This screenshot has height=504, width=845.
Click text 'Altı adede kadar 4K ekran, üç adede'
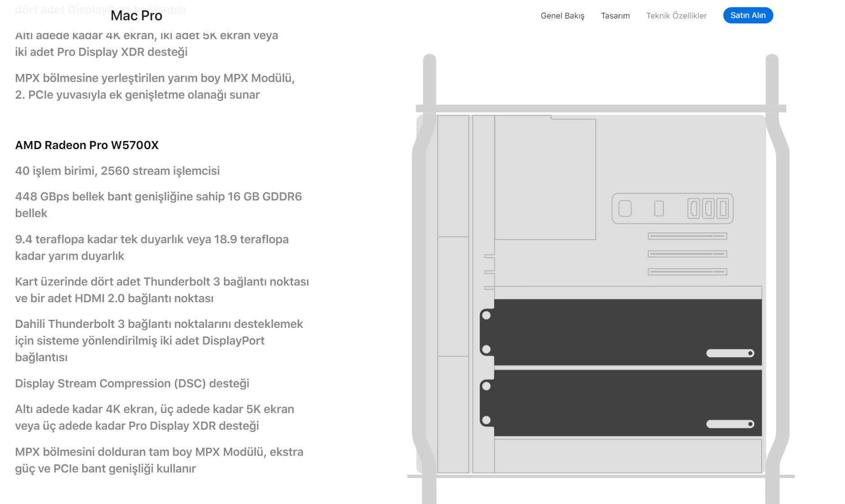pyautogui.click(x=155, y=418)
